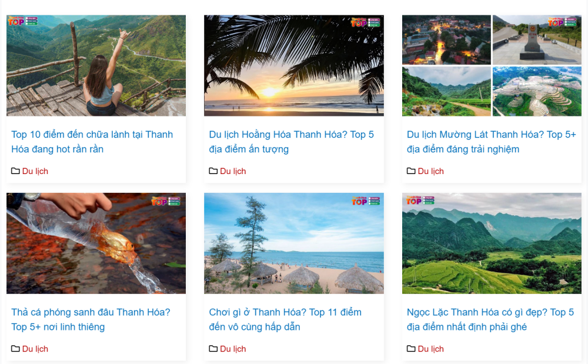Open thumbnail of beach with thatched umbrellas
The image size is (588, 364).
click(x=293, y=243)
